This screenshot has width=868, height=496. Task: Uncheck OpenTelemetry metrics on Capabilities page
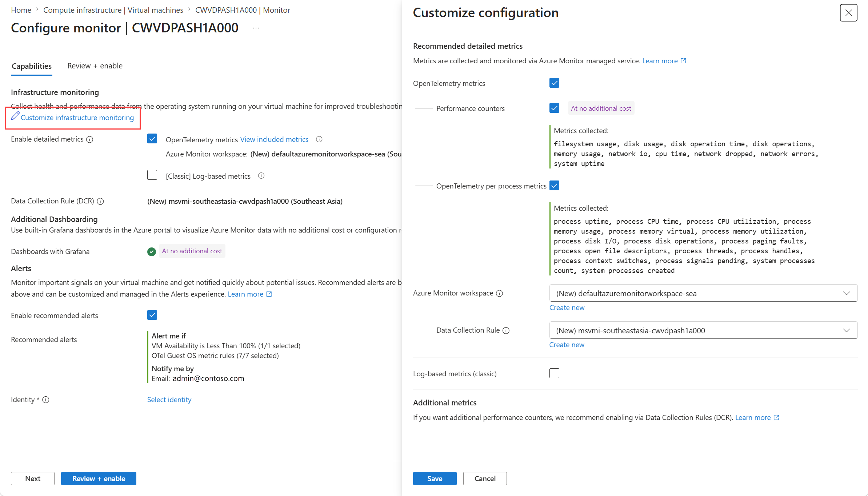152,139
